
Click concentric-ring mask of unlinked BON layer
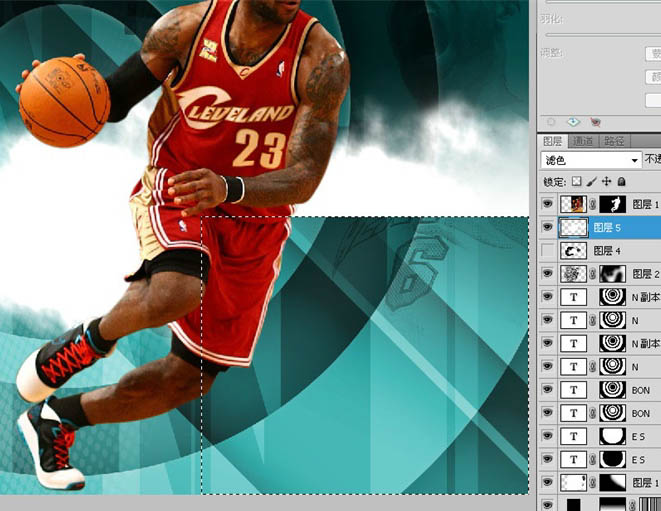[x=613, y=390]
